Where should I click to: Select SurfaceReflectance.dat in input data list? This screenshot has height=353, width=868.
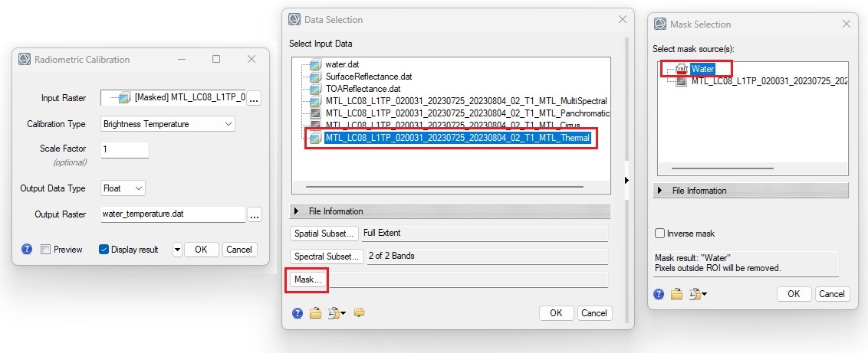pos(369,77)
